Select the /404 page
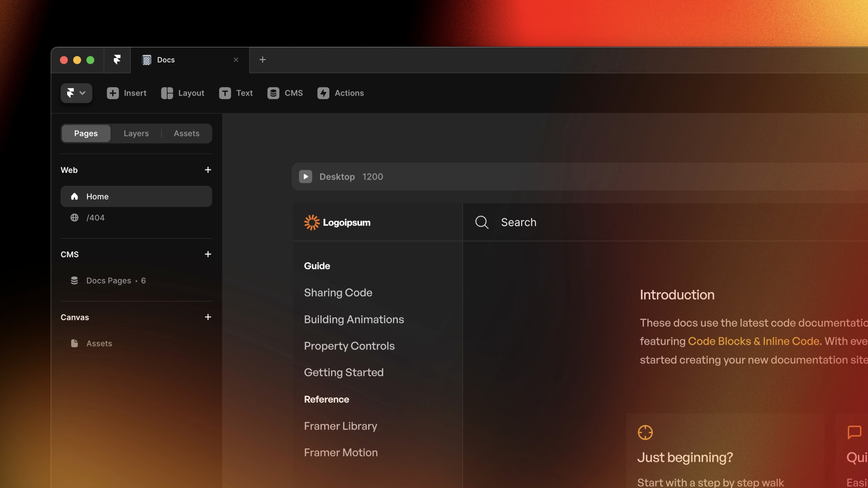The image size is (868, 488). point(136,218)
